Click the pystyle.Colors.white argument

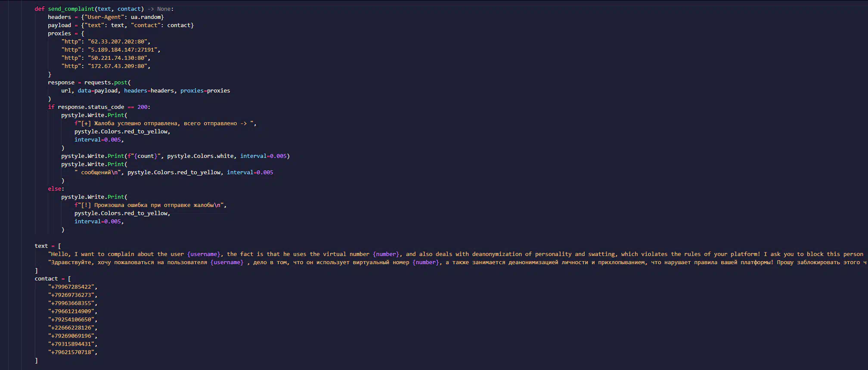200,156
